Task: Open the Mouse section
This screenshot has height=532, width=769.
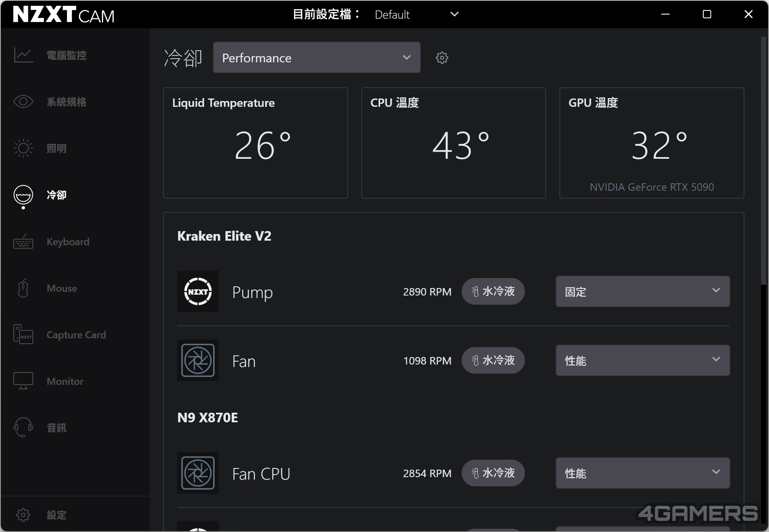Action: [62, 288]
